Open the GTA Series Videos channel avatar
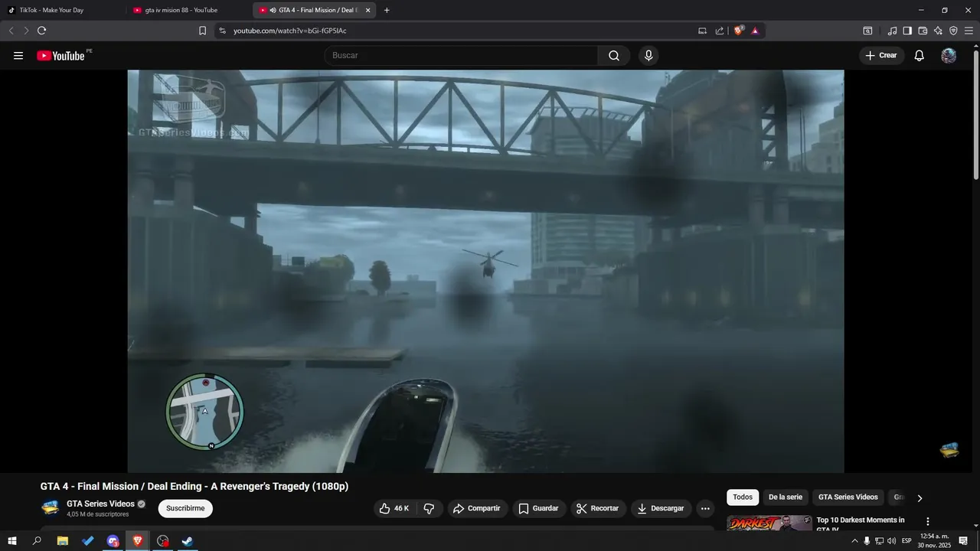980x551 pixels. tap(51, 508)
